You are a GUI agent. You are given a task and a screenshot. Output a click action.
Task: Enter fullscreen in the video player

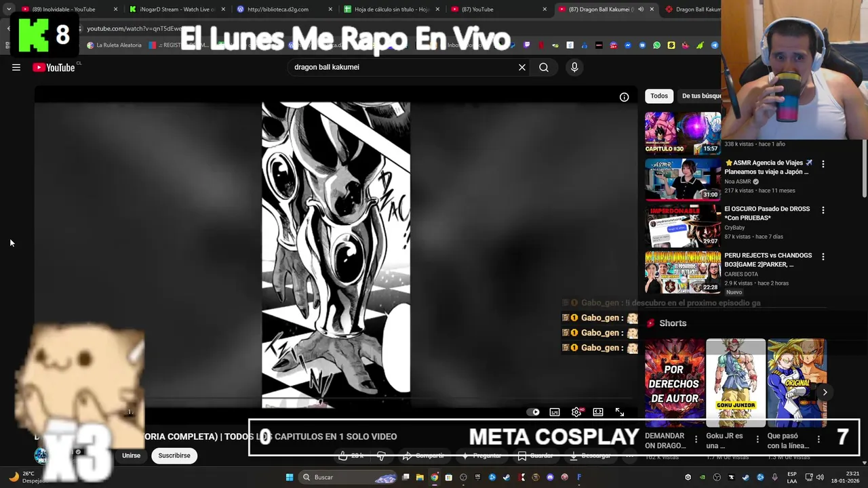pos(620,412)
